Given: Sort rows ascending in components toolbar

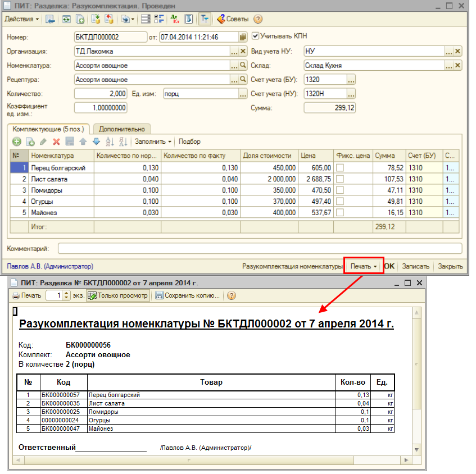Looking at the screenshot, I should [x=110, y=142].
